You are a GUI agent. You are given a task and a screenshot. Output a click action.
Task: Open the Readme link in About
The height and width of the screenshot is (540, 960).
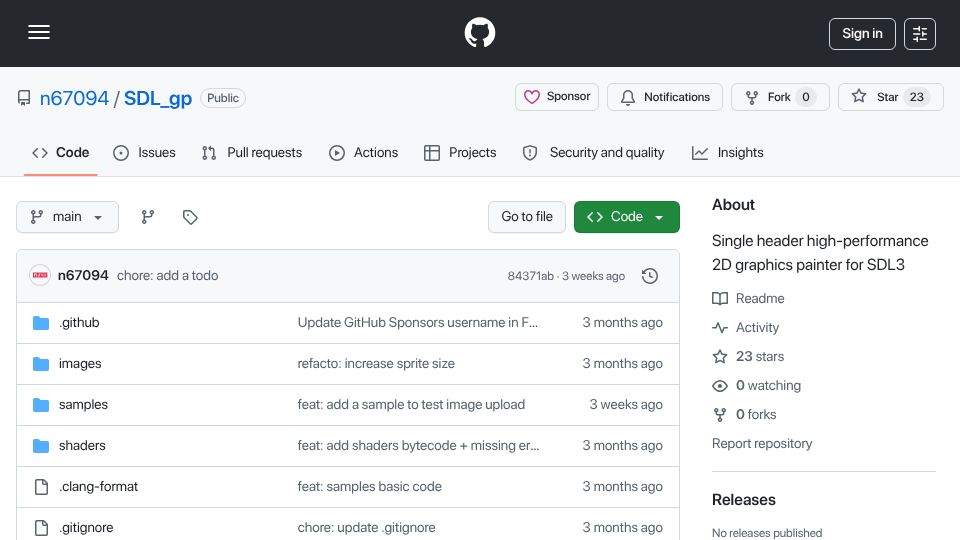748,298
